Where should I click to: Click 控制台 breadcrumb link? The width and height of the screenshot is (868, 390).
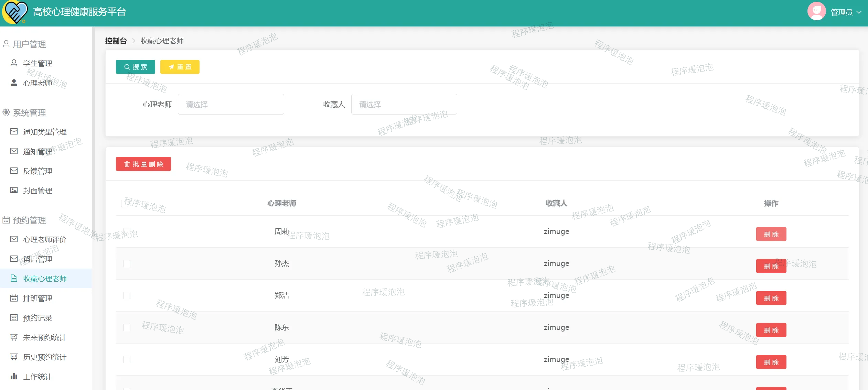pos(116,41)
